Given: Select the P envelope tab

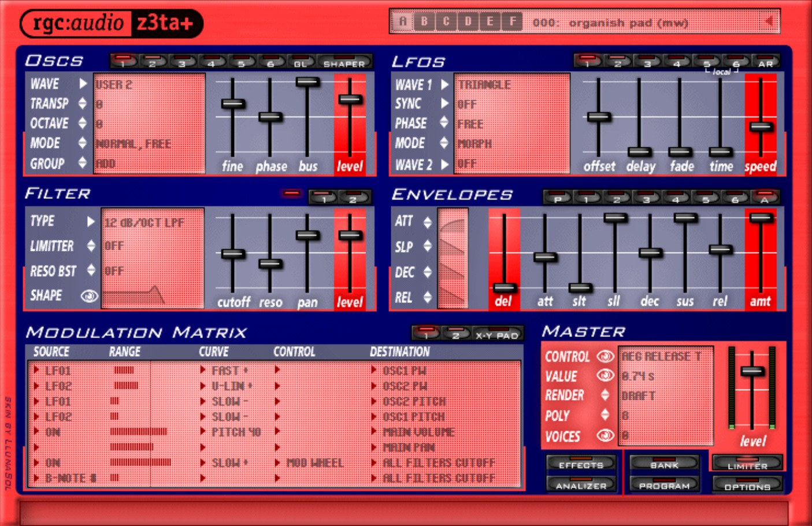Looking at the screenshot, I should coord(558,197).
